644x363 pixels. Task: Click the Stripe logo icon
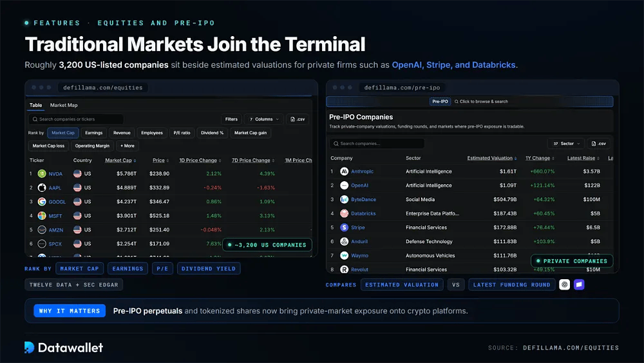point(344,228)
